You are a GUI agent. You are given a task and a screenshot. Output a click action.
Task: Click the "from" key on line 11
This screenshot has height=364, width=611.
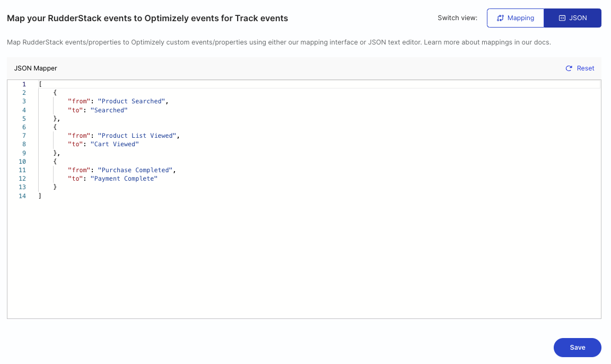point(79,170)
